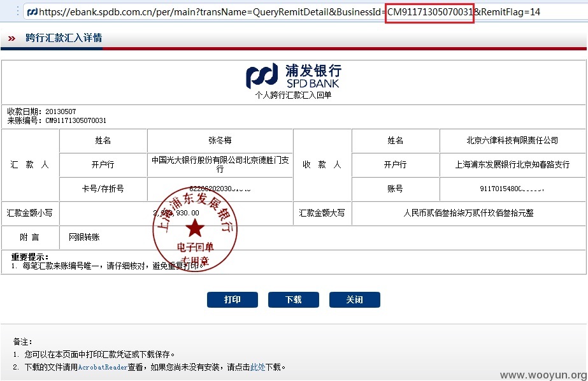Click the 下载 download button
588x381 pixels.
pos(294,299)
